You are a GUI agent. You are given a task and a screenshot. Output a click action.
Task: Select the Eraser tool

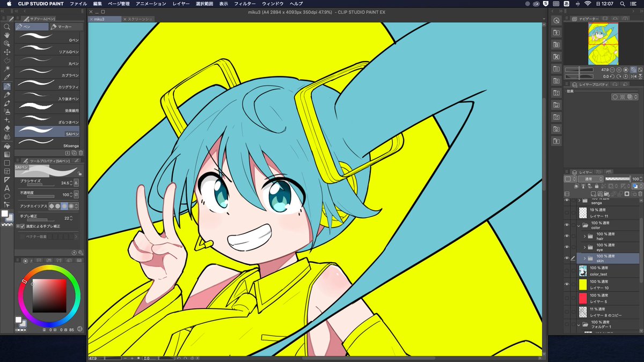[x=7, y=129]
